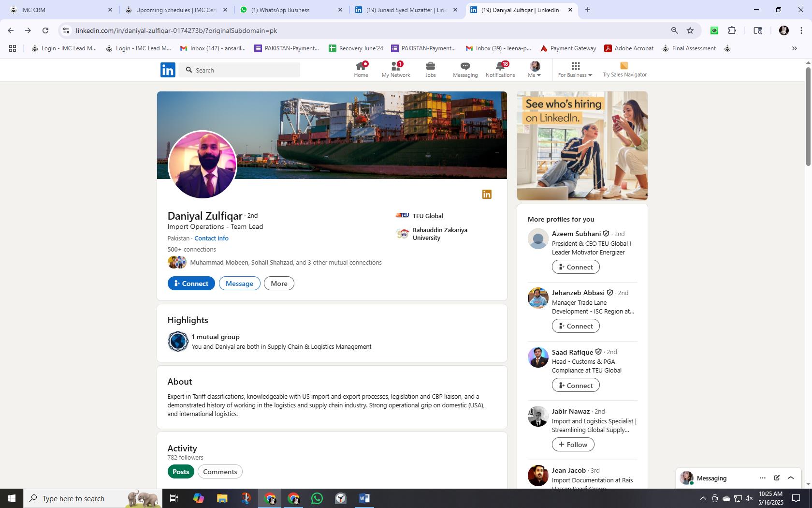This screenshot has width=812, height=508.
Task: Reload the page
Action: pos(45,30)
